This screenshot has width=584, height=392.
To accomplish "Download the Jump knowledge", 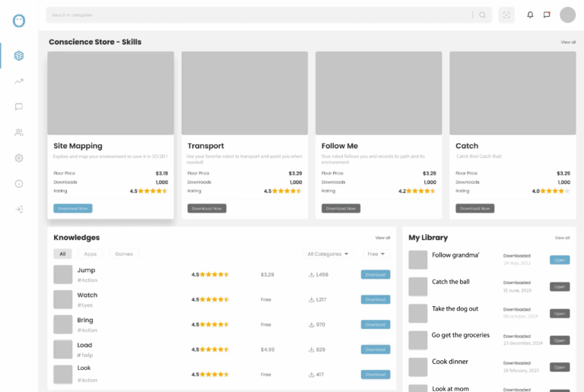I will 375,274.
